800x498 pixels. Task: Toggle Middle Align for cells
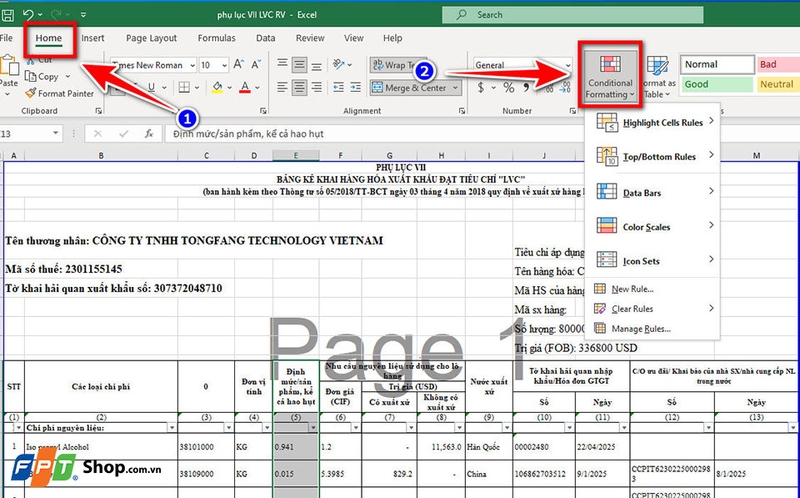tap(299, 64)
